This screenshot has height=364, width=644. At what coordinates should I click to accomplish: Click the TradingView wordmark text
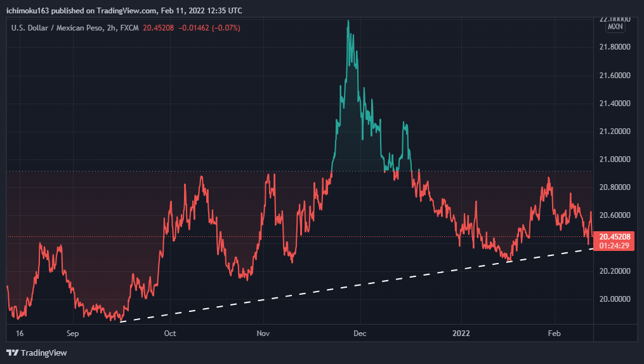[44, 353]
